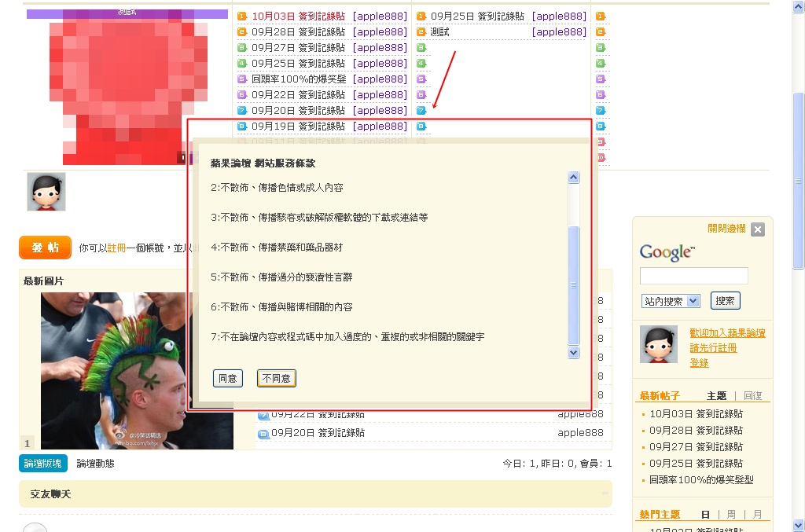Click the 搜索 search button
Image resolution: width=805 pixels, height=532 pixels.
point(725,301)
